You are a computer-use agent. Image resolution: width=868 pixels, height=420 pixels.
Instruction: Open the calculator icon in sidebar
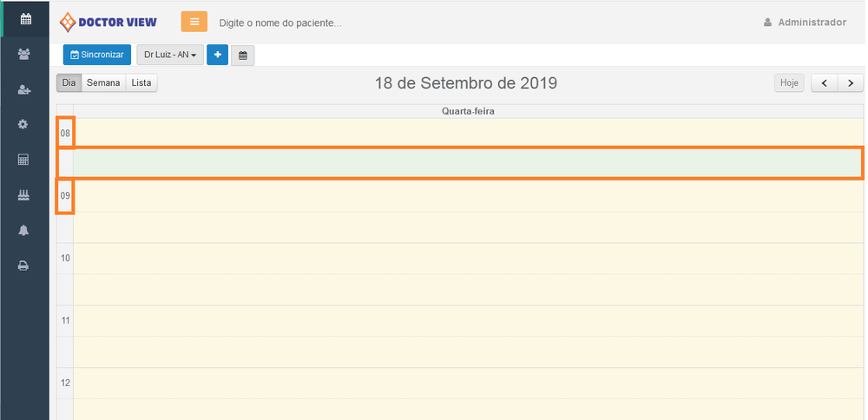pos(24,160)
